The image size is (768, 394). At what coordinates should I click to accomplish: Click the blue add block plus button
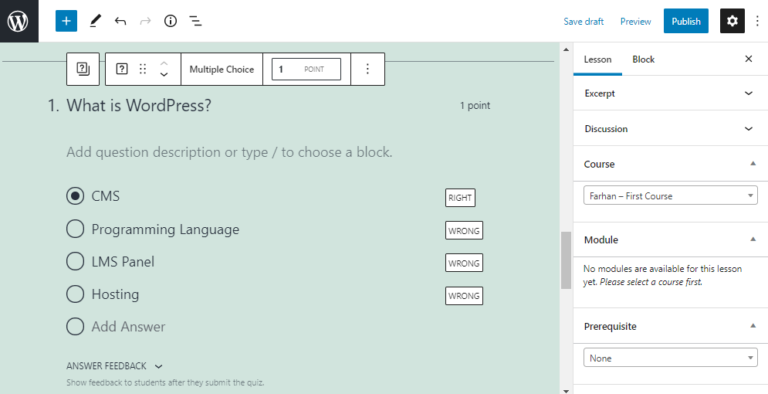coord(66,21)
